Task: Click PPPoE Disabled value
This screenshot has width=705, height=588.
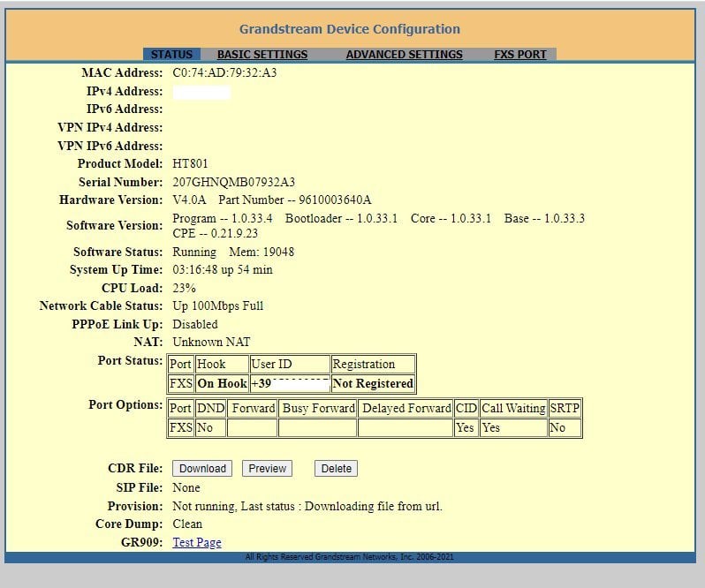Action: (x=195, y=324)
